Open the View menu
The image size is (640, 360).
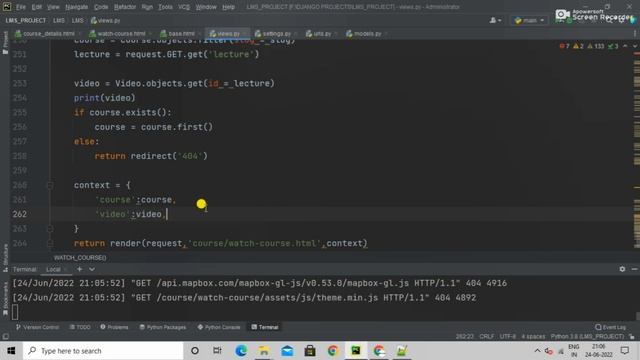coord(53,7)
